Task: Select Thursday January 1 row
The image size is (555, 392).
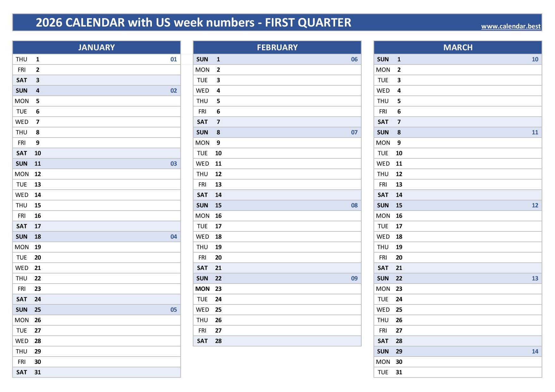Action: (97, 59)
